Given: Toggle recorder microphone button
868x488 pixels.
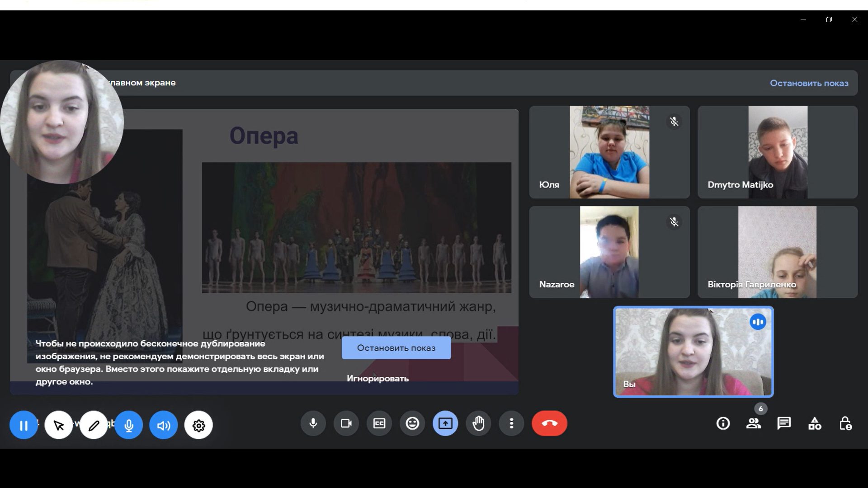Looking at the screenshot, I should pyautogui.click(x=129, y=425).
